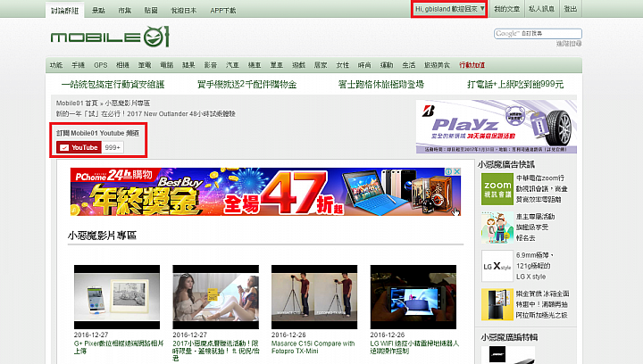The image size is (643, 364).
Task: Open the 筆電 category menu
Action: click(x=145, y=65)
